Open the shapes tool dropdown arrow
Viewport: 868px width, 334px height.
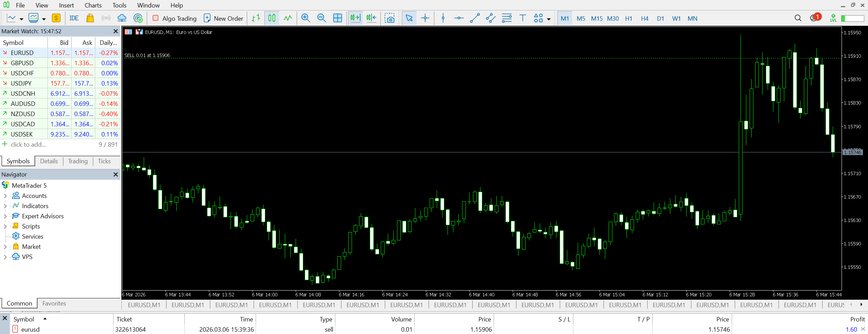(549, 19)
